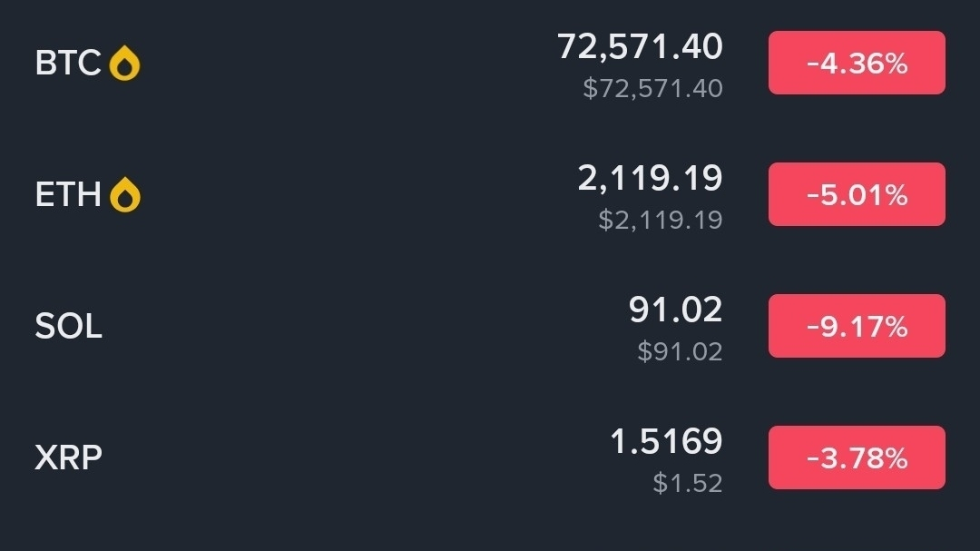Click ETH fiat value $2,119.19
The width and height of the screenshot is (980, 551).
[661, 220]
